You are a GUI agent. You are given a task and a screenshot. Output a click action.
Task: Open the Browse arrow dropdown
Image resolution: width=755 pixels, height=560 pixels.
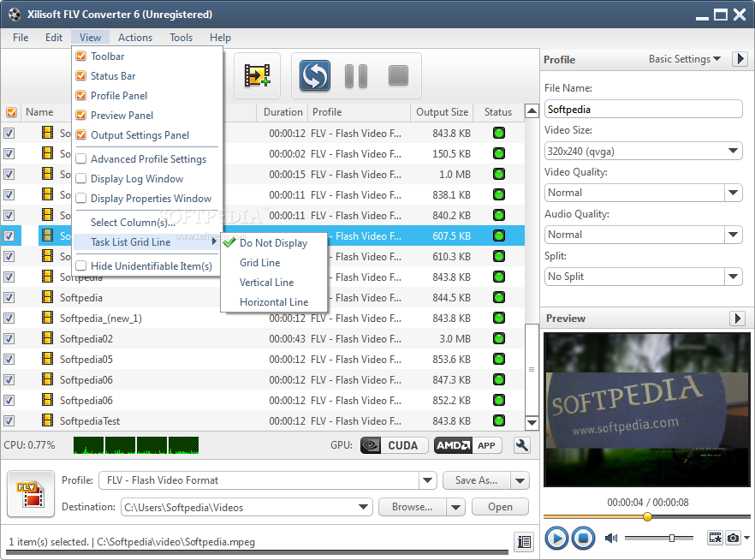coord(455,507)
